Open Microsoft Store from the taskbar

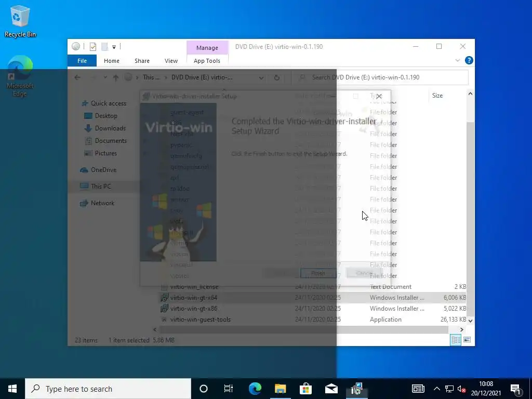305,389
